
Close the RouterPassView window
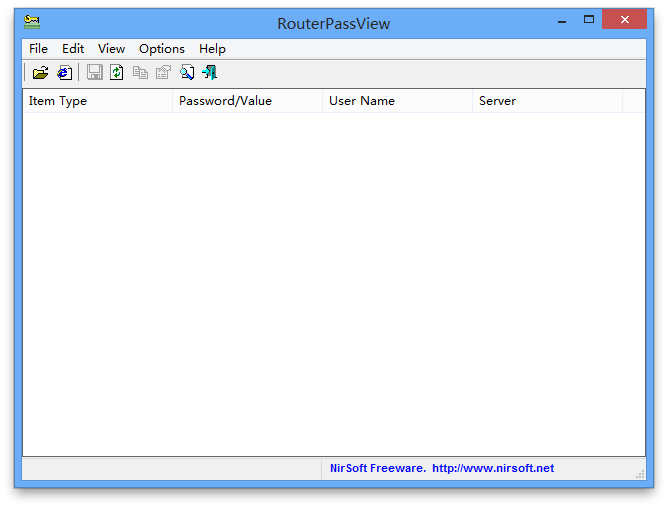coord(625,20)
